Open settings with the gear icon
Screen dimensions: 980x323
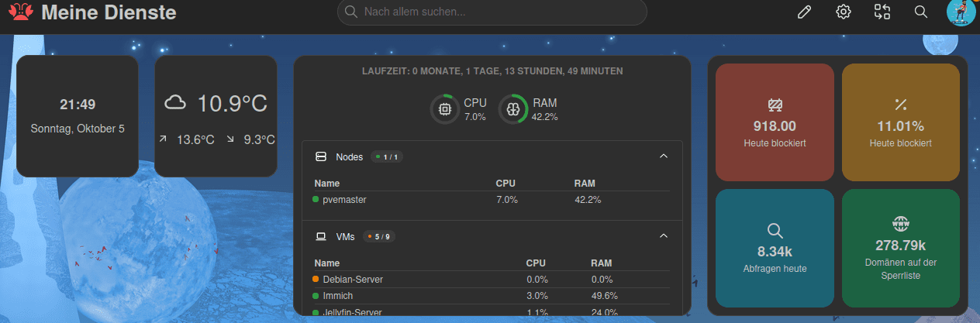[x=843, y=12]
